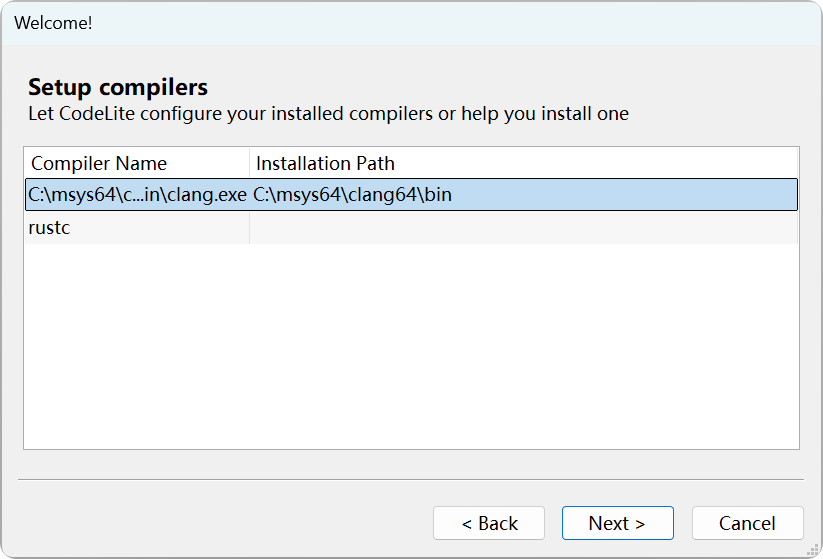
Task: Click the Let CodeLite configure description text
Action: pos(328,113)
